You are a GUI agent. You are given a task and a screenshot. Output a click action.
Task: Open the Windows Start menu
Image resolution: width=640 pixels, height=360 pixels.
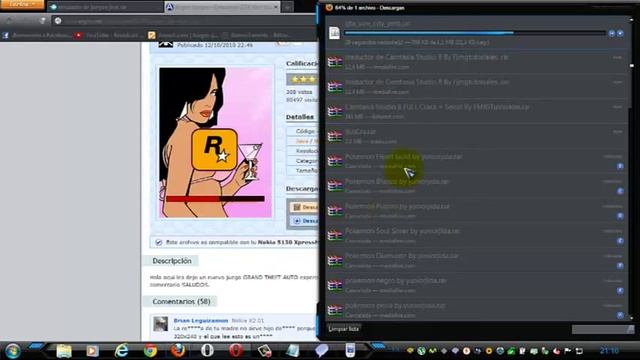pyautogui.click(x=13, y=351)
